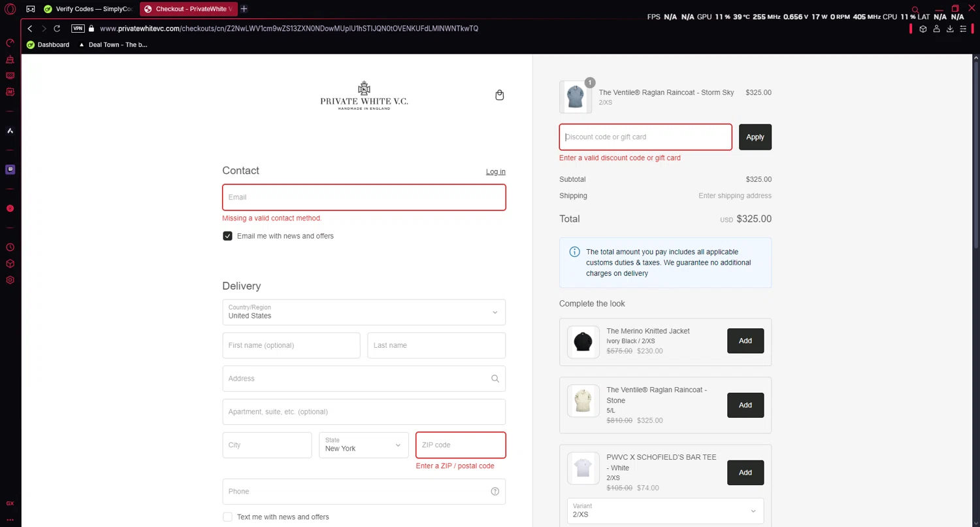Expand the Country/Region dropdown
This screenshot has width=980, height=527.
pyautogui.click(x=364, y=313)
